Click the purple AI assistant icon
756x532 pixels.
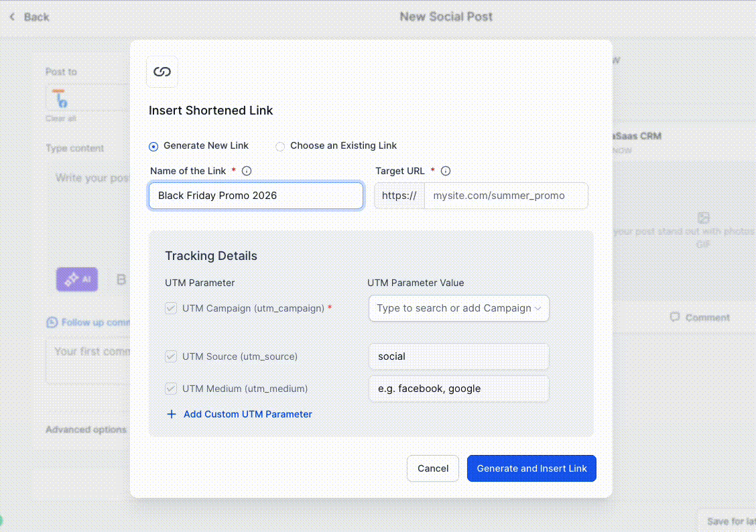tap(77, 279)
